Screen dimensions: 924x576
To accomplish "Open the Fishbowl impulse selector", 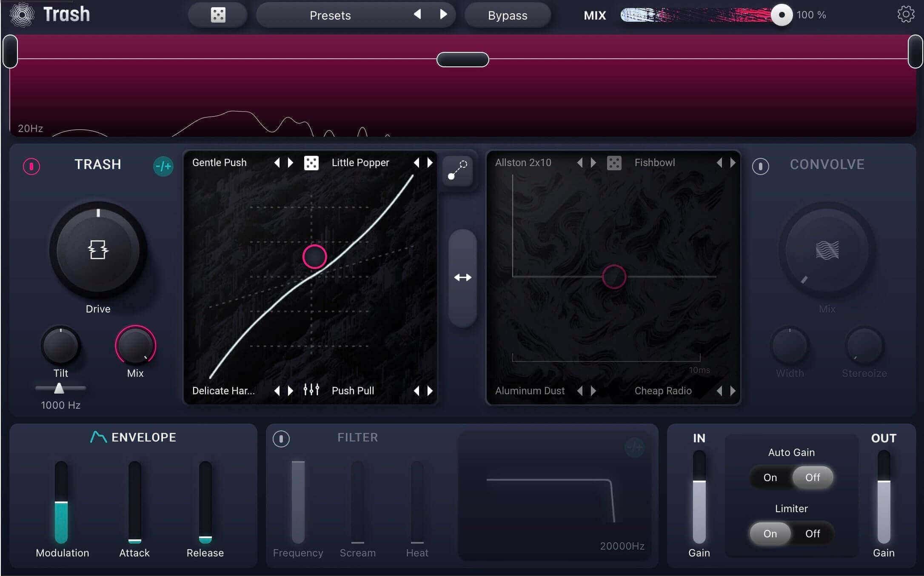I will coord(655,163).
